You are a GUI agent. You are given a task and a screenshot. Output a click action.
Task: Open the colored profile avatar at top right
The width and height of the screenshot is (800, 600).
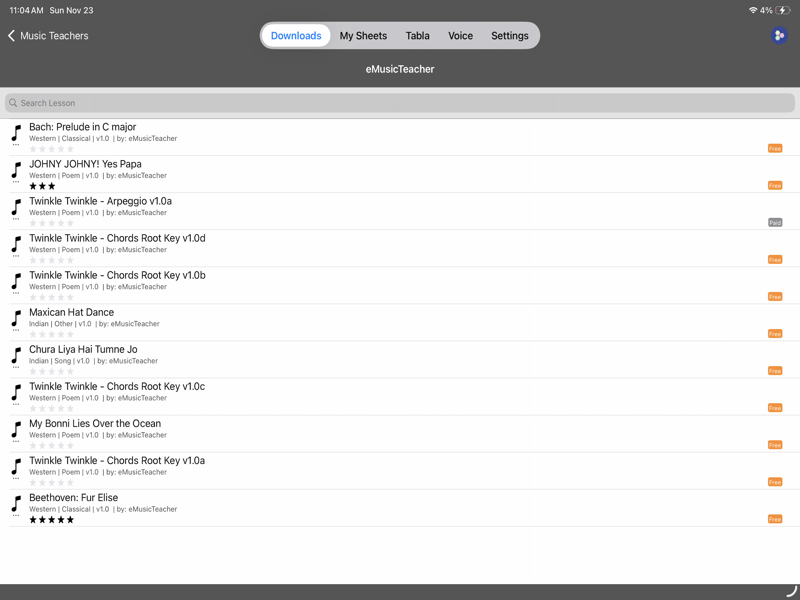tap(779, 35)
